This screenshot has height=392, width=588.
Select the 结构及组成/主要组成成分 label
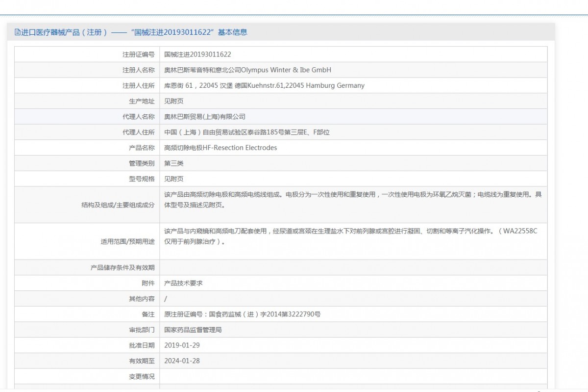click(x=118, y=205)
